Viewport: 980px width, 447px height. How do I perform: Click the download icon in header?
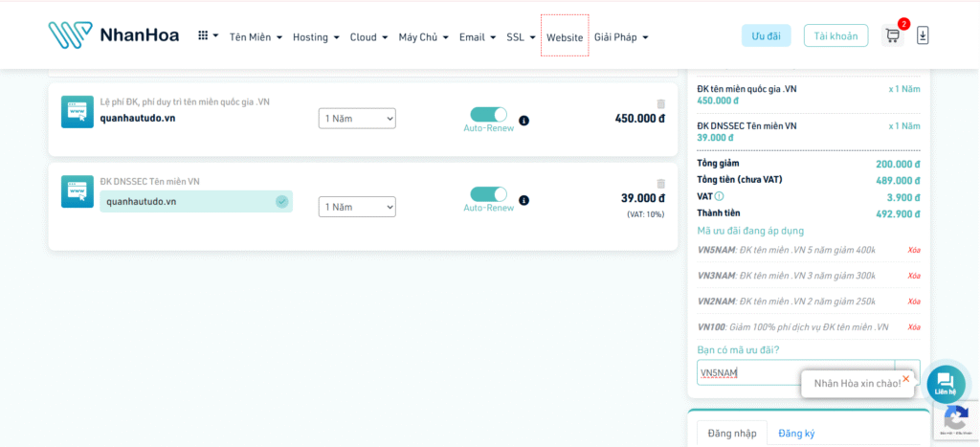(923, 35)
